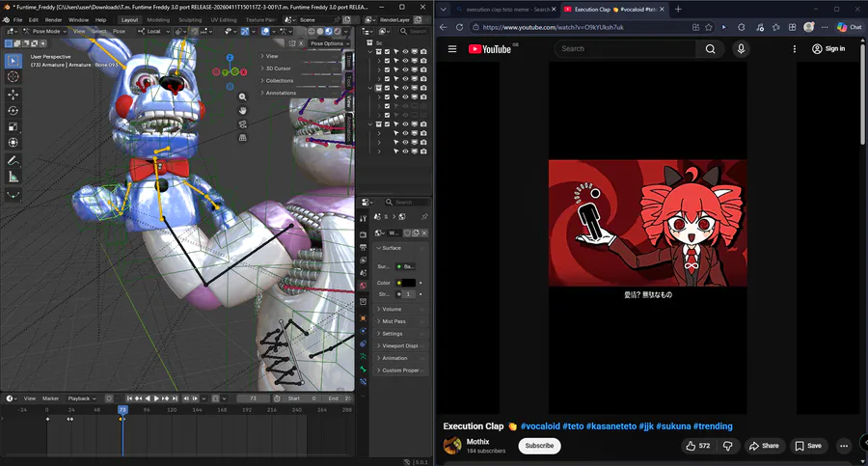868x466 pixels.
Task: Open the Render menu in Blender
Action: pyautogui.click(x=53, y=19)
